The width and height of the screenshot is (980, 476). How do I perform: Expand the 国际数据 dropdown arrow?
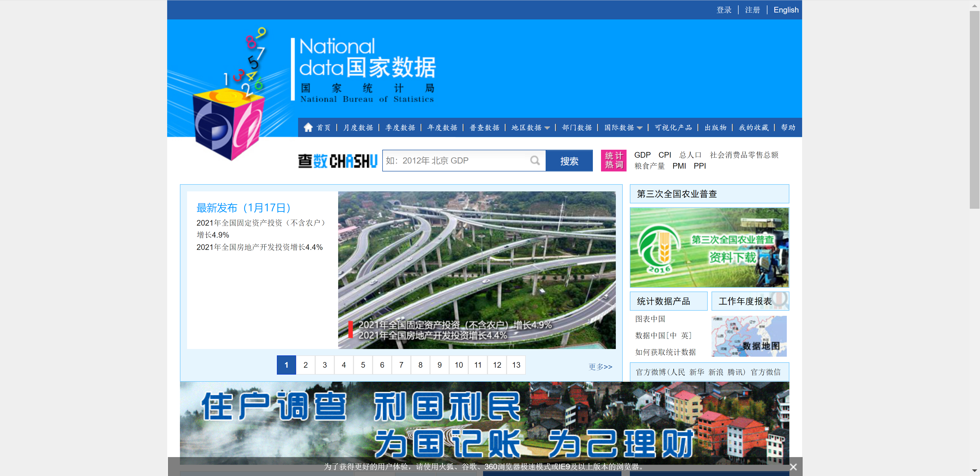tap(640, 128)
